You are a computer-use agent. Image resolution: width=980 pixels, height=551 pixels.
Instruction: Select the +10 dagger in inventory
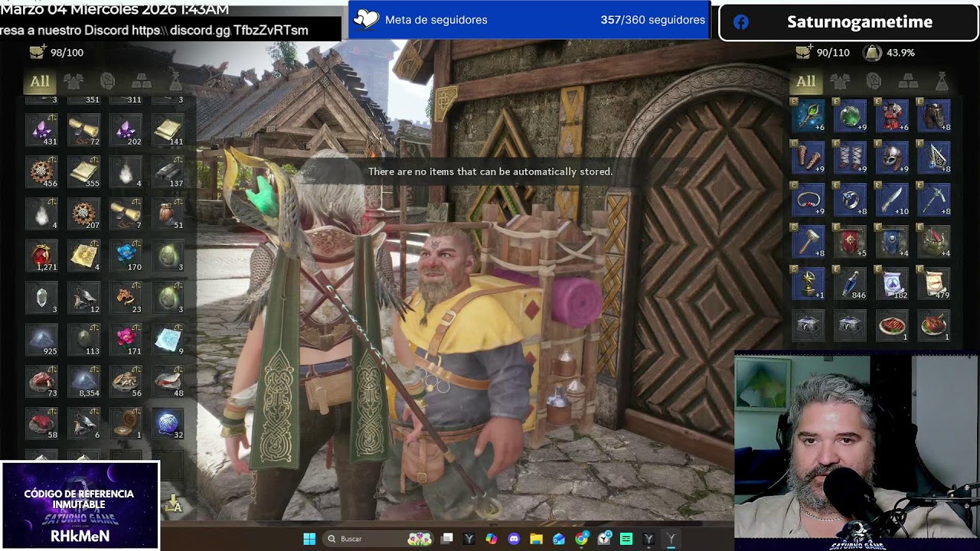(x=892, y=199)
